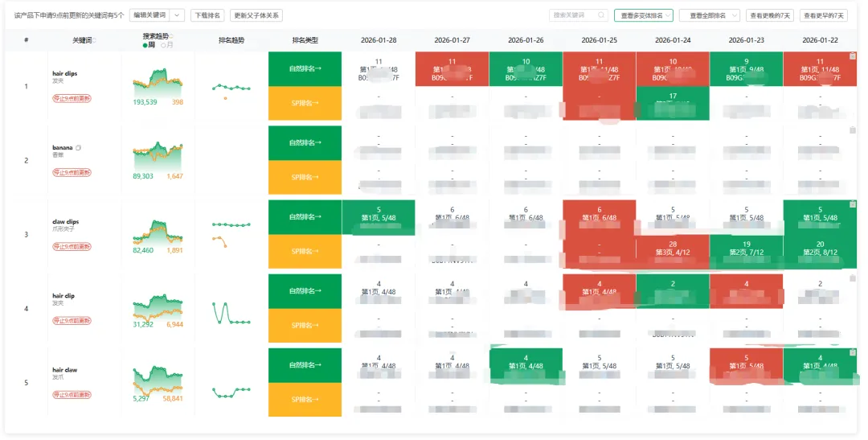Screen dimensions: 868x440
Task: Click 停止9点前更新 tag under claw clips
Action: (72, 247)
